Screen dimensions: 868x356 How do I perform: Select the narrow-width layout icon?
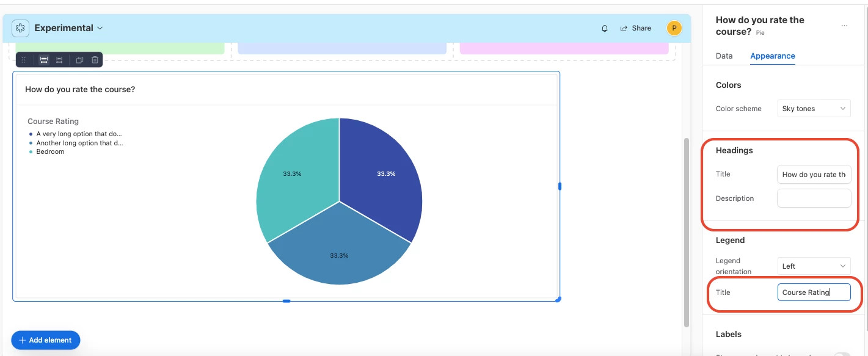coord(59,60)
